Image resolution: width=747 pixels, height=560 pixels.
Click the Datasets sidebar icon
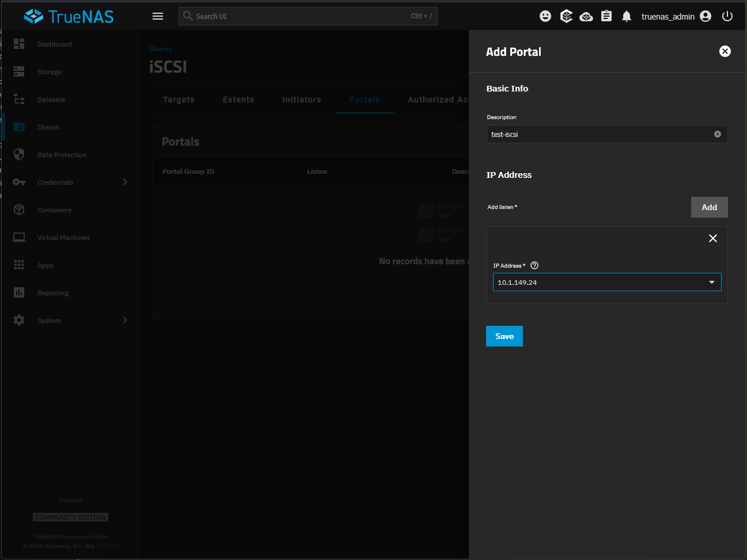coord(19,99)
